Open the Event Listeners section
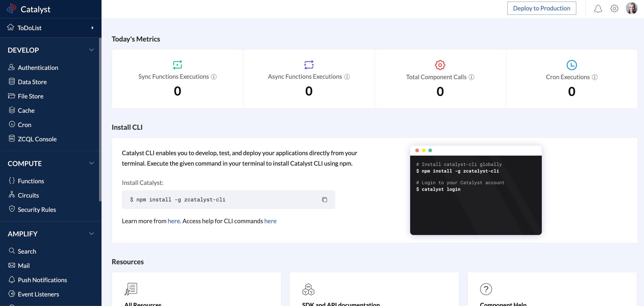 [39, 294]
